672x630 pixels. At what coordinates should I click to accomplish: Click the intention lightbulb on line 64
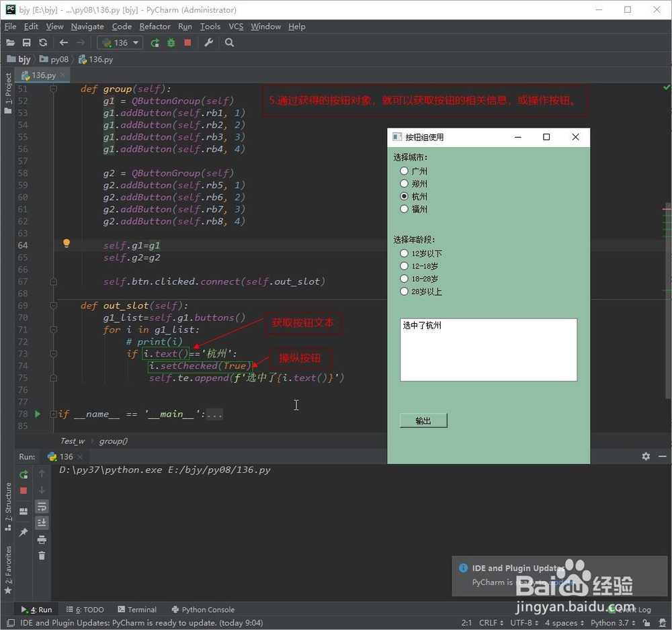pos(67,243)
